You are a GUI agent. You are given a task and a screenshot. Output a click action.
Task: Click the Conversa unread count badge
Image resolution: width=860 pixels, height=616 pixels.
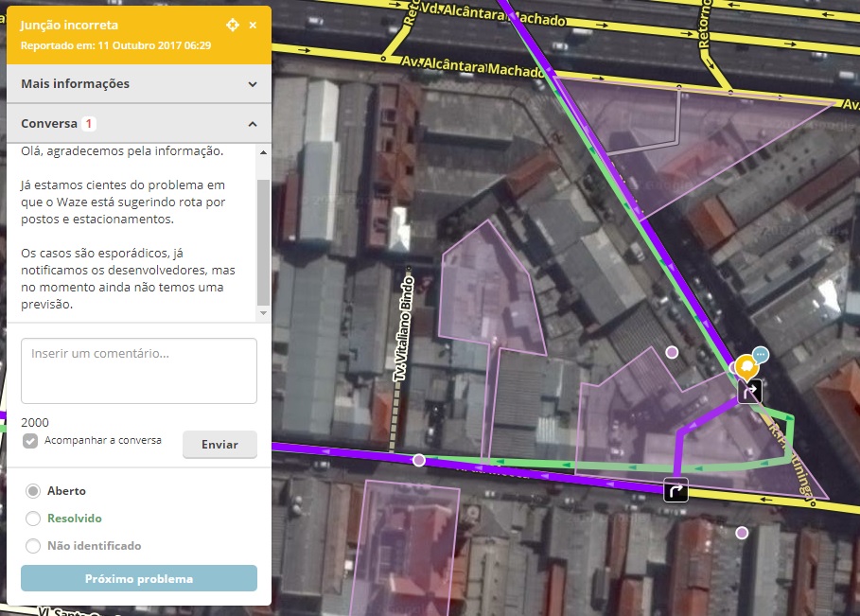point(88,124)
